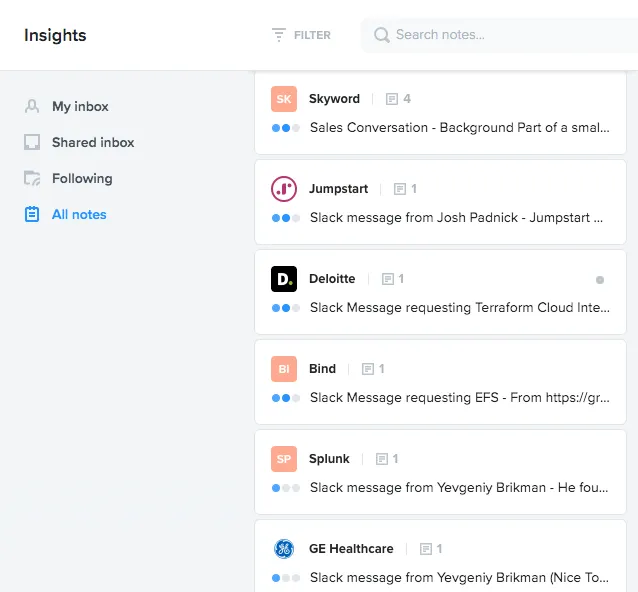Open My inbox
638x592 pixels.
tap(80, 107)
